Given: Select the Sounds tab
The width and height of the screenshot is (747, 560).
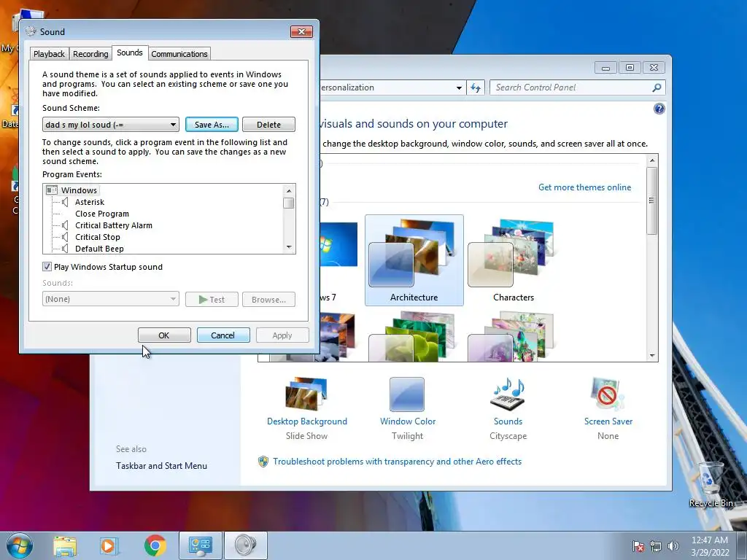Looking at the screenshot, I should 130,52.
